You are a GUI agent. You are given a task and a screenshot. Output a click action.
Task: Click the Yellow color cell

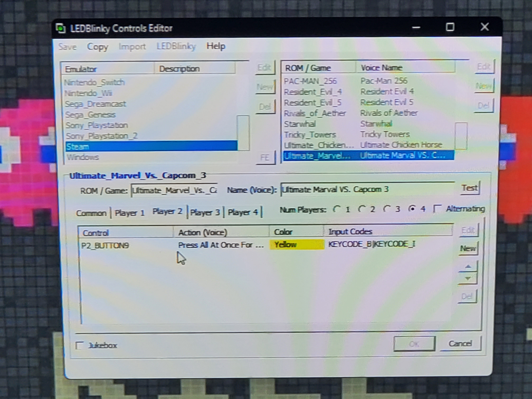(297, 244)
